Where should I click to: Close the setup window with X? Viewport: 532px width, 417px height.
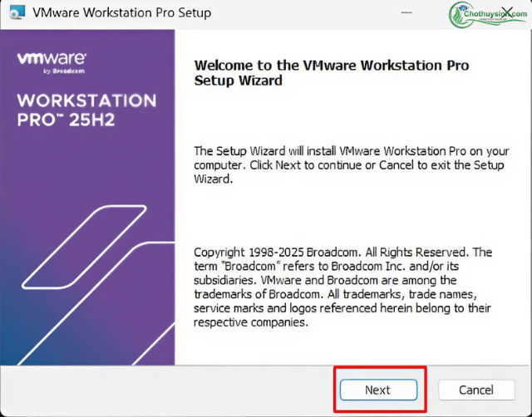pos(507,13)
